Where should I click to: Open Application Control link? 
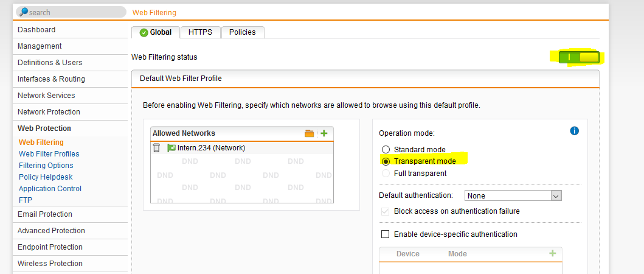[50, 189]
